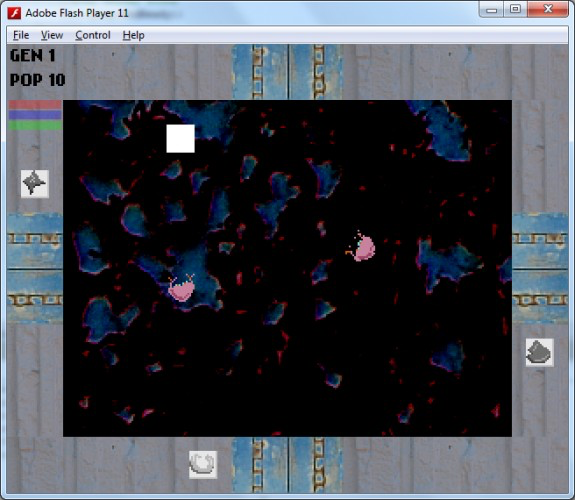Screen dimensions: 575x500
Task: Click the white square in the arena
Action: pyautogui.click(x=180, y=139)
